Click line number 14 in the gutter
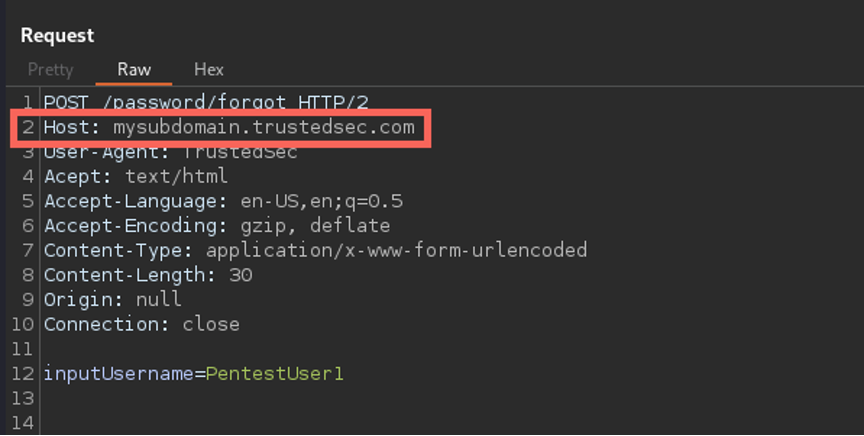 pos(23,423)
